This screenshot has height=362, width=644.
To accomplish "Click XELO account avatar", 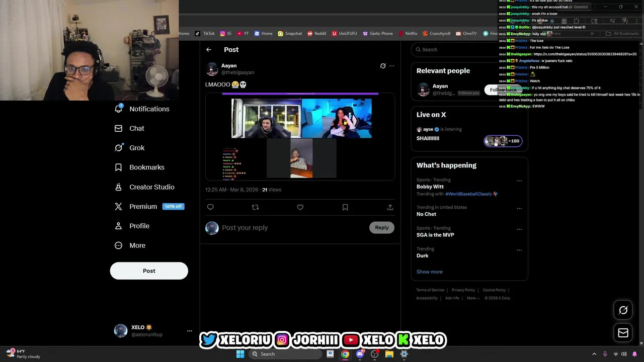I will click(121, 330).
